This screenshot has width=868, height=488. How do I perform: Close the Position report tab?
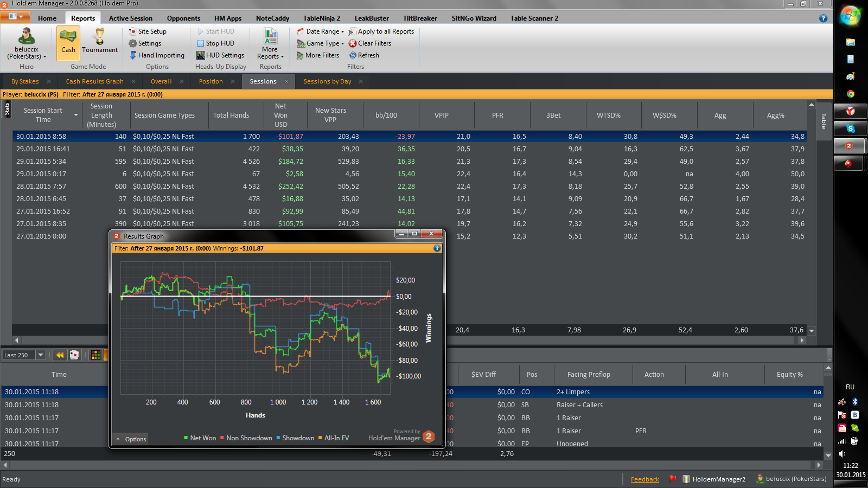click(233, 81)
